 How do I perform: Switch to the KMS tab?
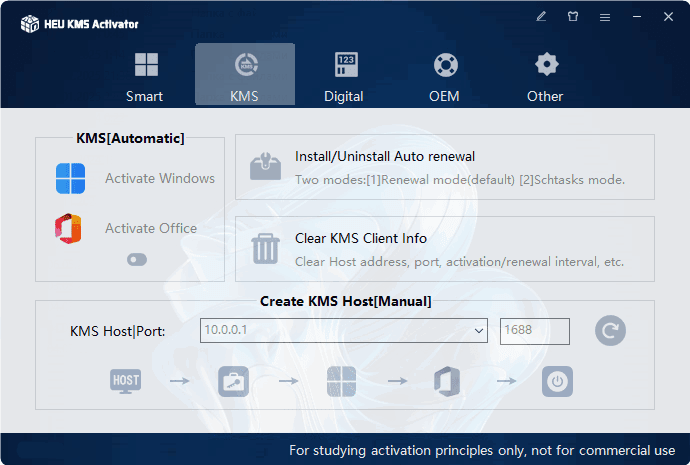point(245,74)
